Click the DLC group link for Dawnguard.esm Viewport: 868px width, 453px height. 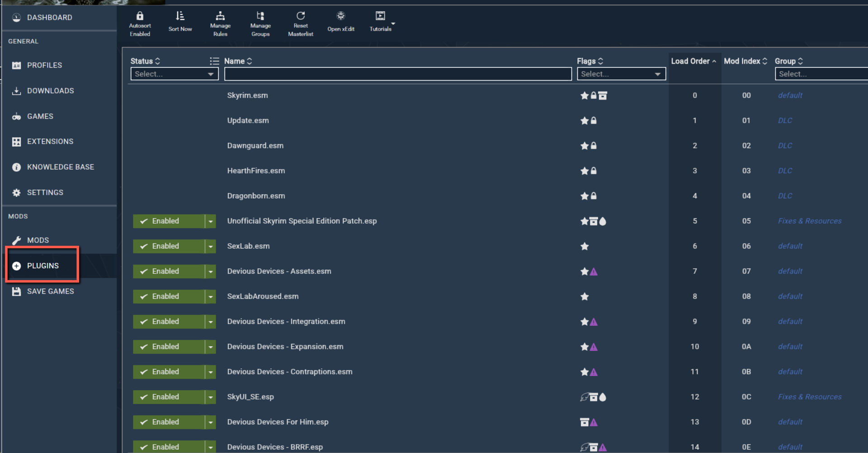click(785, 146)
